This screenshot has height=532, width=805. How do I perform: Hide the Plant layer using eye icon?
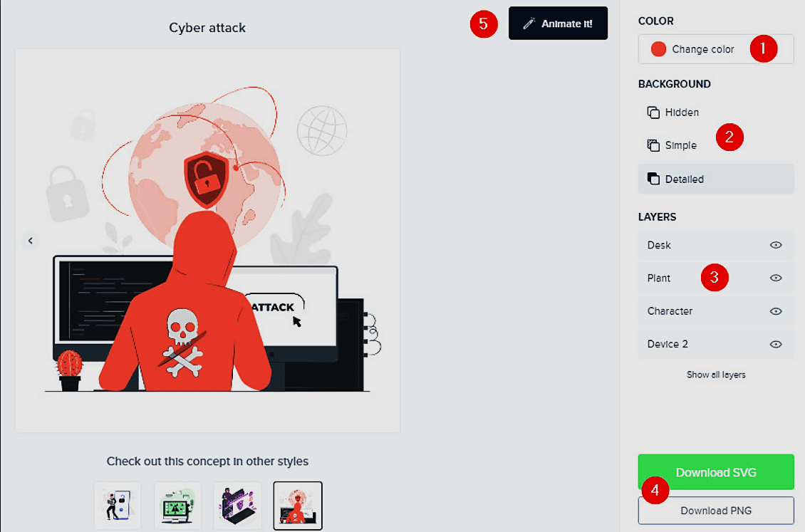point(776,278)
